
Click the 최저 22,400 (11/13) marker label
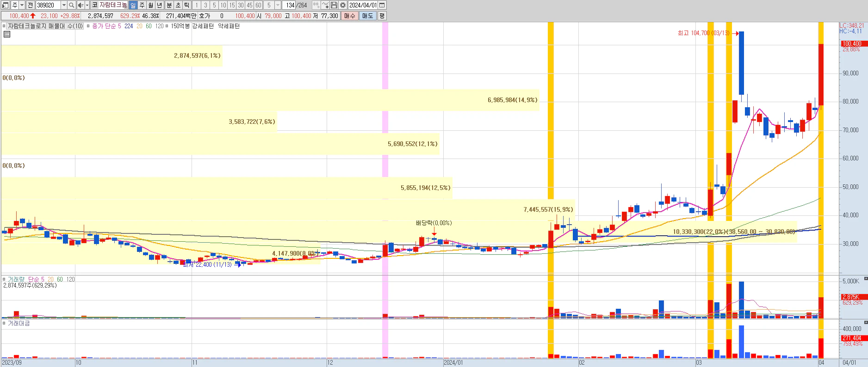click(x=207, y=265)
